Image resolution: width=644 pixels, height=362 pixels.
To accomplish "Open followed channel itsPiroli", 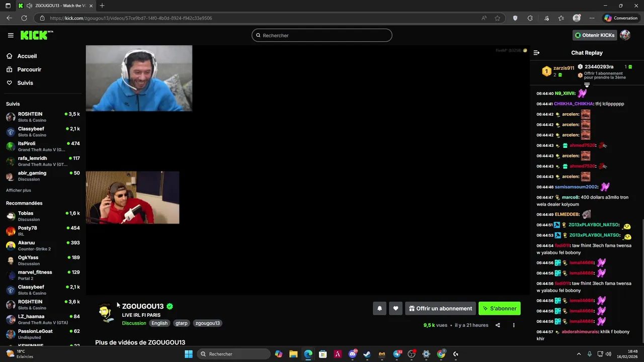I will 43,146.
